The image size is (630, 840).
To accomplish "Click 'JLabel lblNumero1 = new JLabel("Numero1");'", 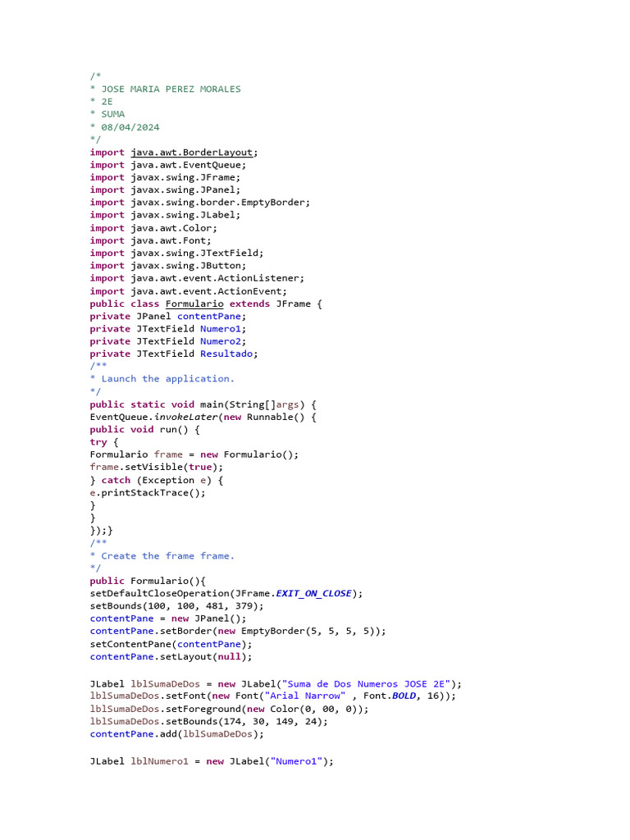I will 212,761.
